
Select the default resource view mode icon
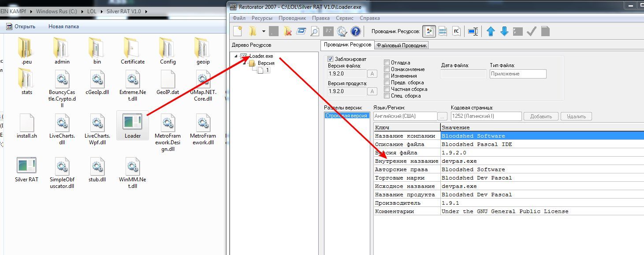[429, 31]
